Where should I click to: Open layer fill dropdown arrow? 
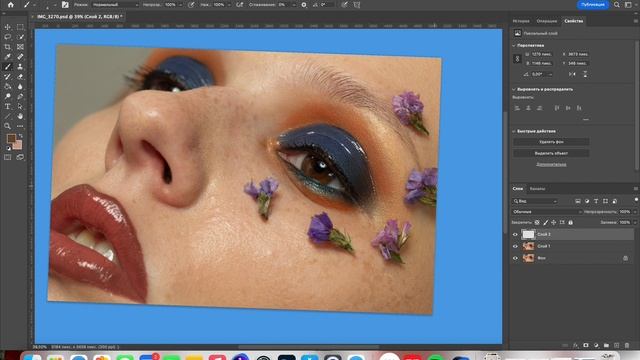(635, 222)
